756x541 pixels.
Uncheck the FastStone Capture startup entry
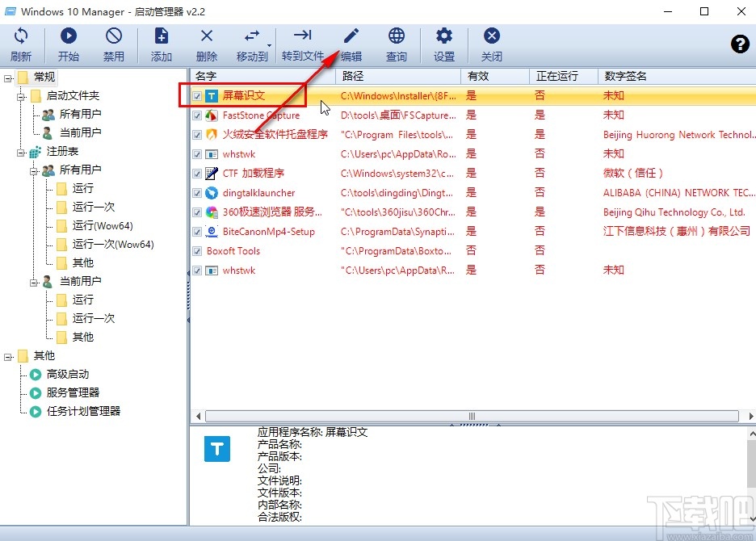(196, 115)
